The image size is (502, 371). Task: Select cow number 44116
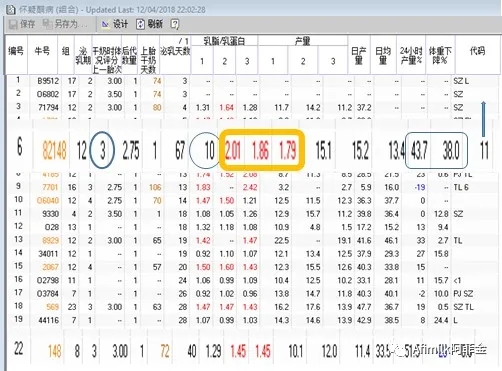coord(48,320)
